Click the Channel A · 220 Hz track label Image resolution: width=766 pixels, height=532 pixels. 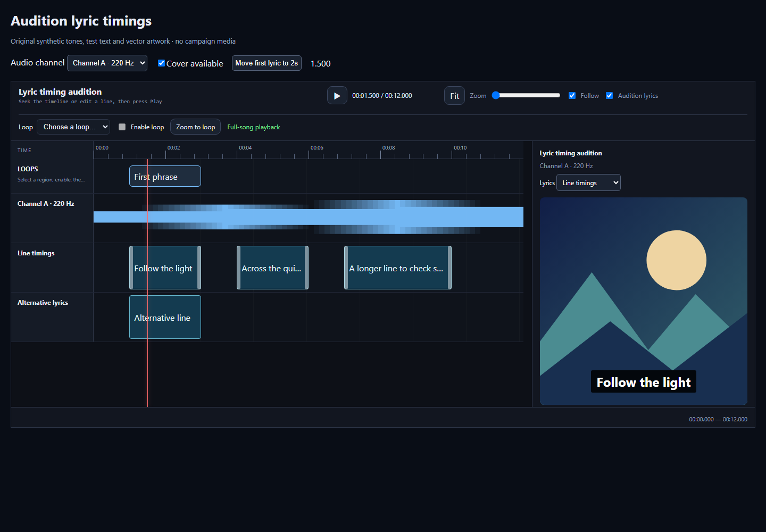(46, 204)
